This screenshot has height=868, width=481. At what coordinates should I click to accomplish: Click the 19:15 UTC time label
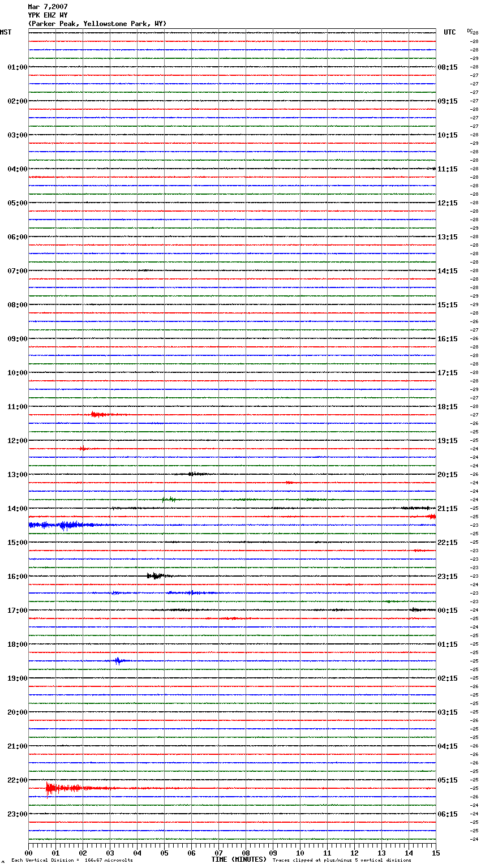point(448,441)
